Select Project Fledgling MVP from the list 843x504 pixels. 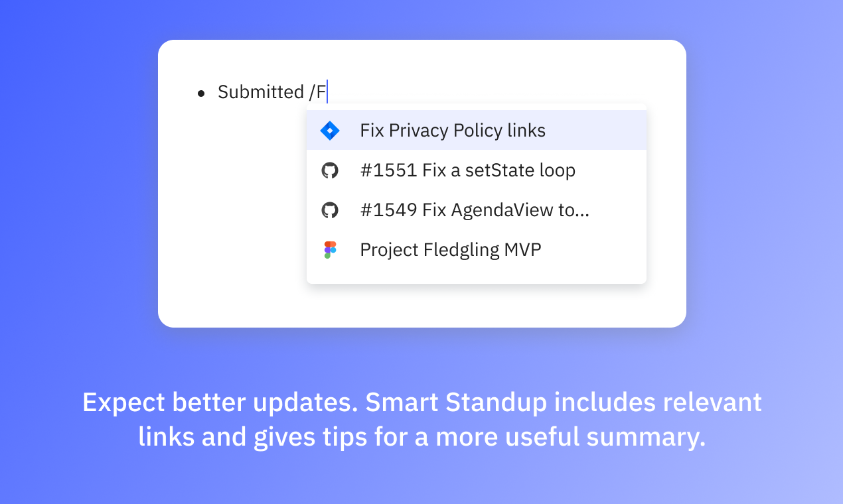click(x=450, y=249)
